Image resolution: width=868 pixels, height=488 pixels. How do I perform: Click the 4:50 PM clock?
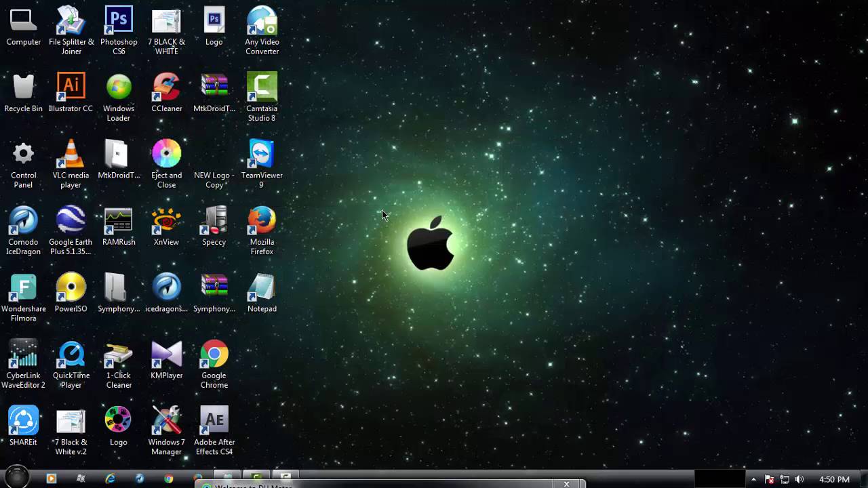834,479
